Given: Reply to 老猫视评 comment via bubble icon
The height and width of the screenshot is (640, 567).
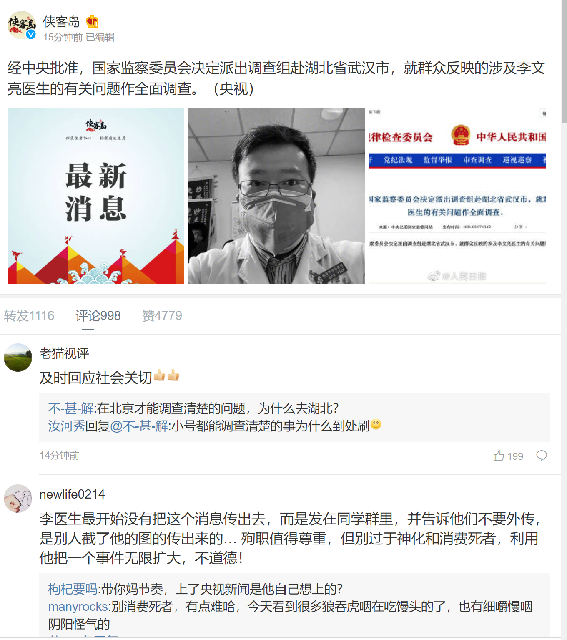Looking at the screenshot, I should [x=541, y=455].
